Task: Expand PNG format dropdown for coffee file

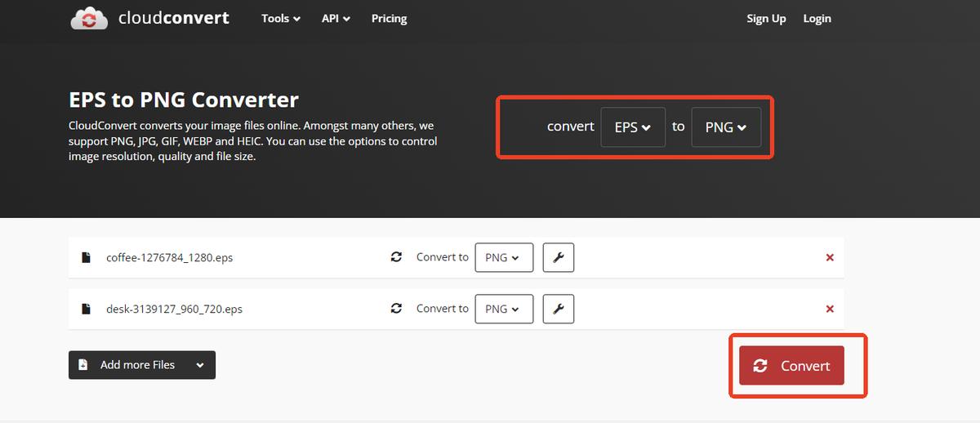Action: 504,257
